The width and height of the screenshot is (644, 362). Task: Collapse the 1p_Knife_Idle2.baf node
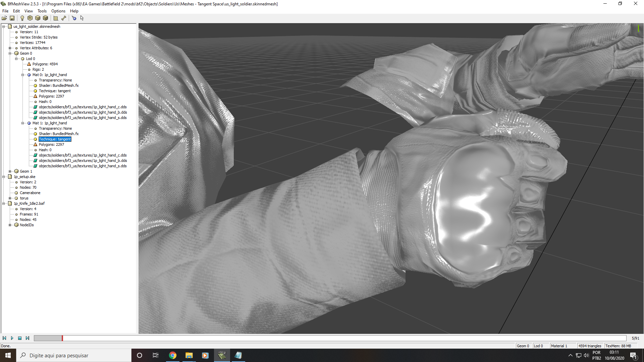pyautogui.click(x=4, y=203)
